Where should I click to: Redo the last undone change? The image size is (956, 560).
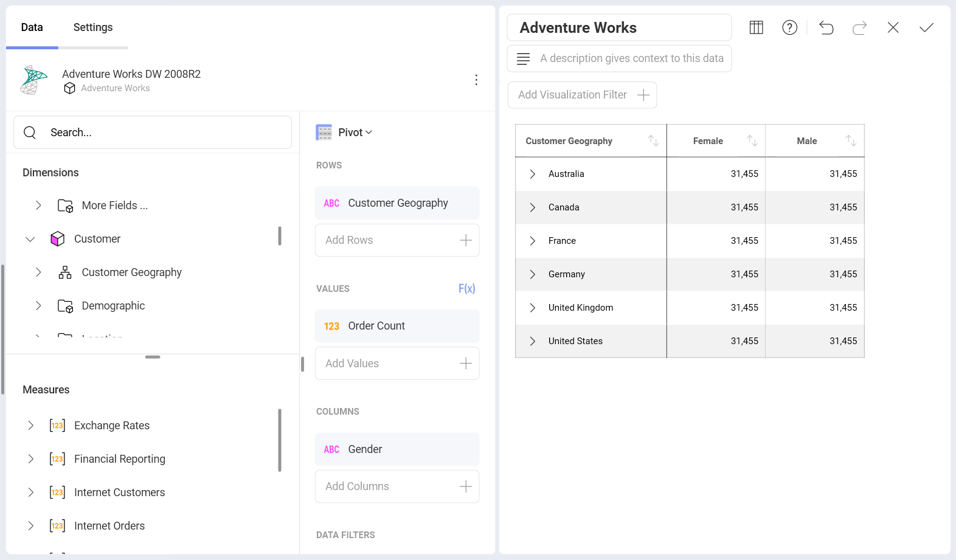click(x=859, y=27)
